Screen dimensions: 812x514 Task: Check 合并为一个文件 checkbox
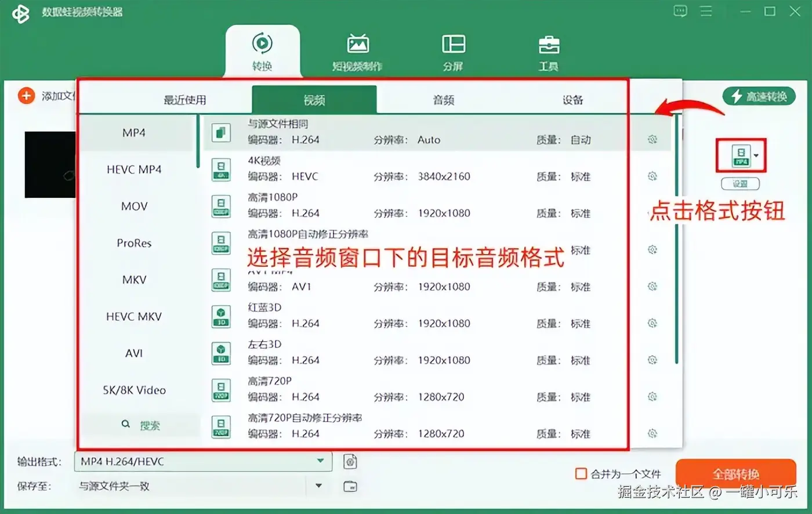click(581, 474)
